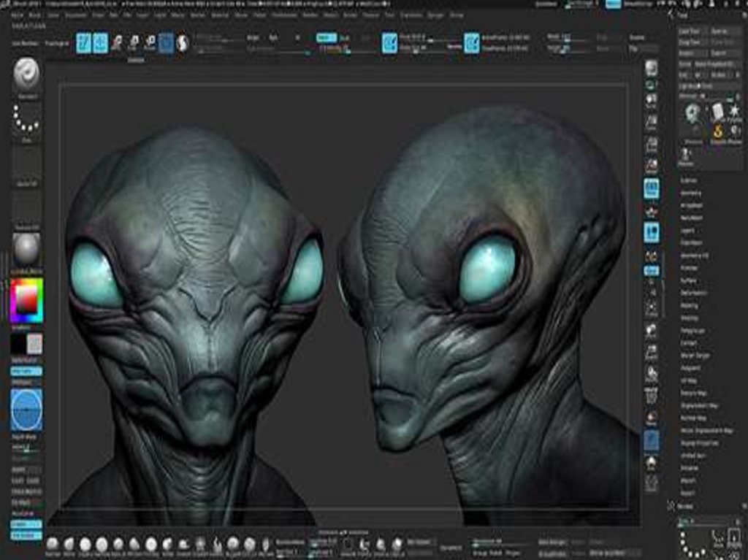Click the BPR render icon
The width and height of the screenshot is (748, 560).
[x=651, y=69]
